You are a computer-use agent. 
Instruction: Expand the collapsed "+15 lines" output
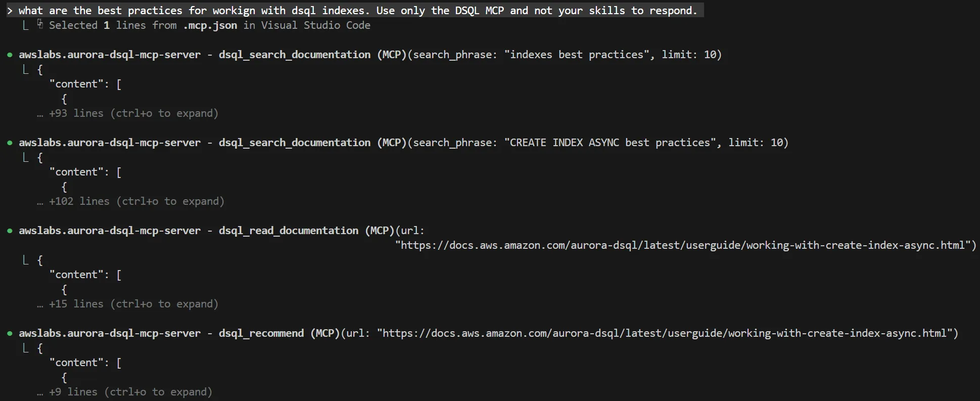(133, 304)
